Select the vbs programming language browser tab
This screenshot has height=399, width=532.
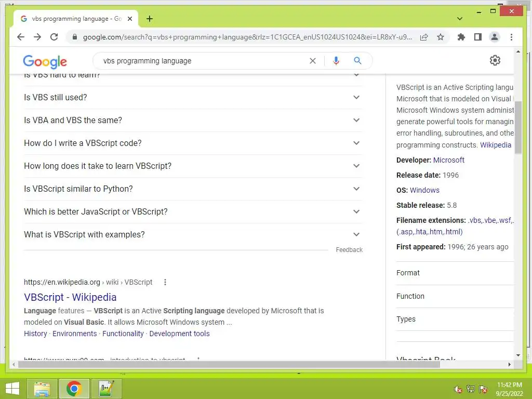pyautogui.click(x=75, y=19)
